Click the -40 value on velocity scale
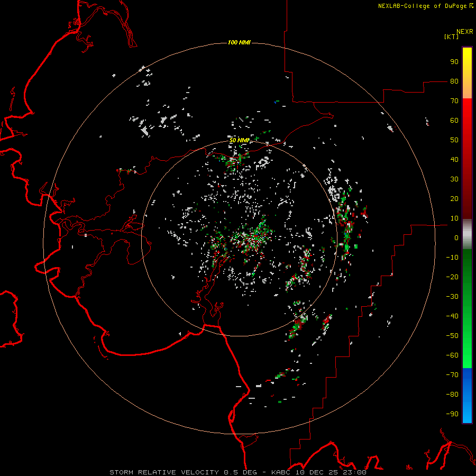 (452, 316)
